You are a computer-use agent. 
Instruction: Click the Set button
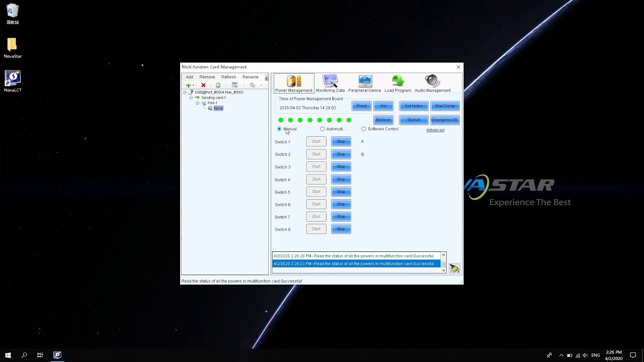[383, 106]
